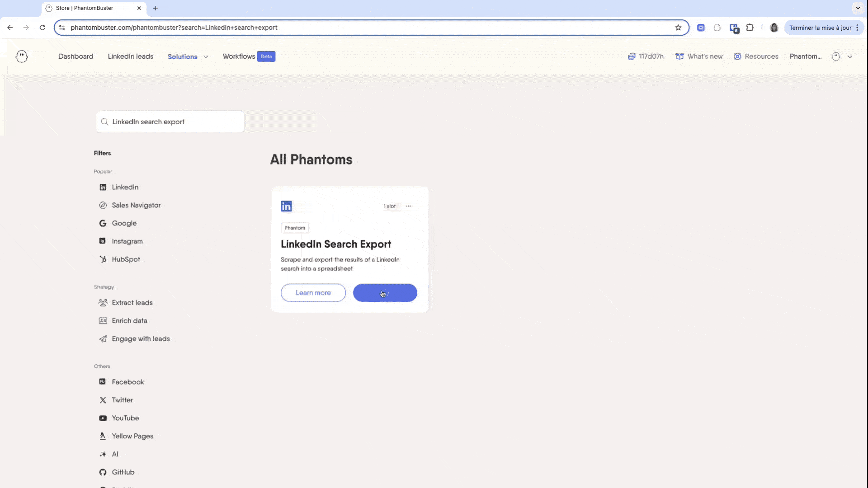Filter Phantoms by HubSpot
This screenshot has height=488, width=868.
click(x=119, y=259)
